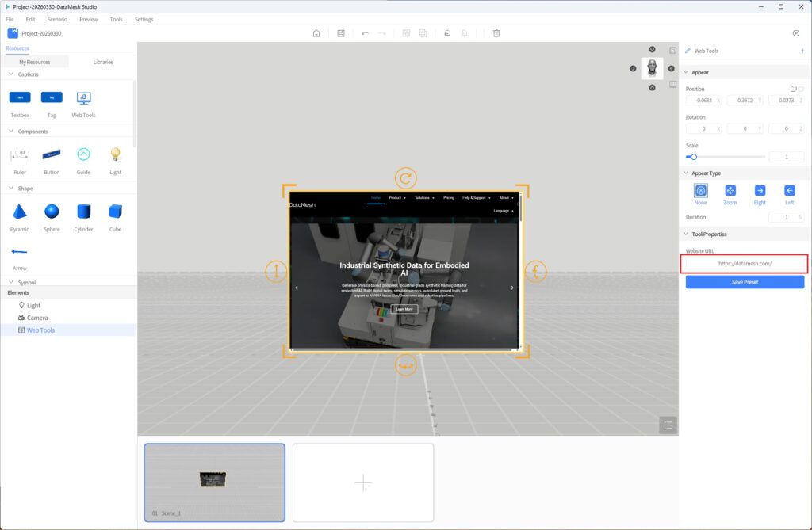Open the Scenario menu
The image size is (812, 530).
click(57, 19)
